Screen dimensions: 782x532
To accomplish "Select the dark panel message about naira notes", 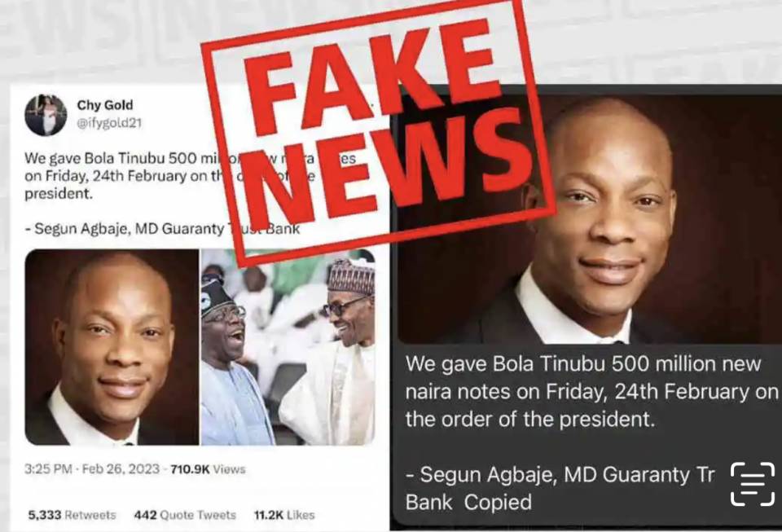I will [591, 391].
